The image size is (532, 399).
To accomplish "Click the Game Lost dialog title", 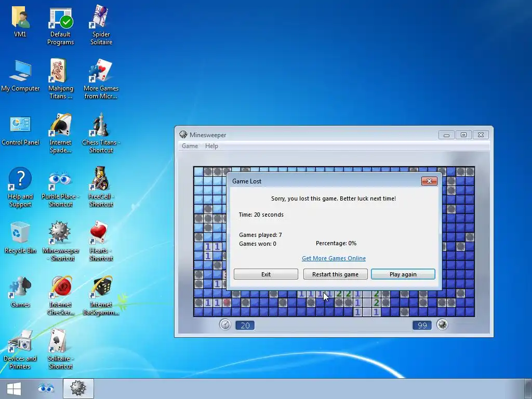I will tap(247, 181).
